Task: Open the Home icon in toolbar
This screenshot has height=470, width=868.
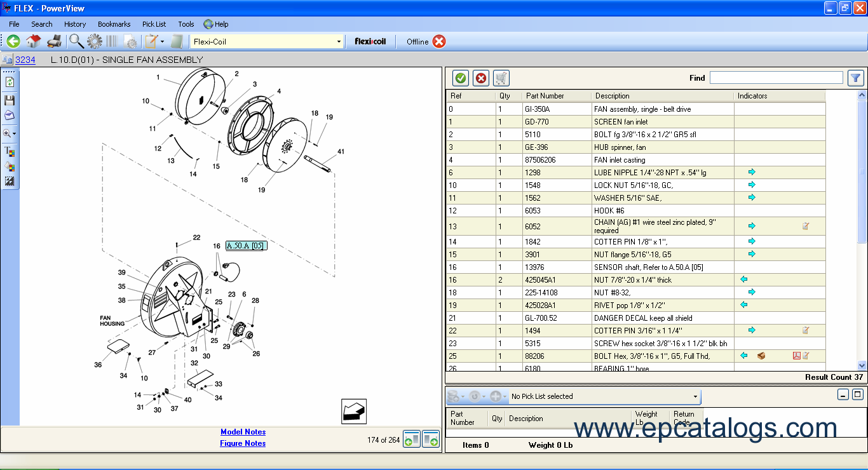Action: (34, 41)
